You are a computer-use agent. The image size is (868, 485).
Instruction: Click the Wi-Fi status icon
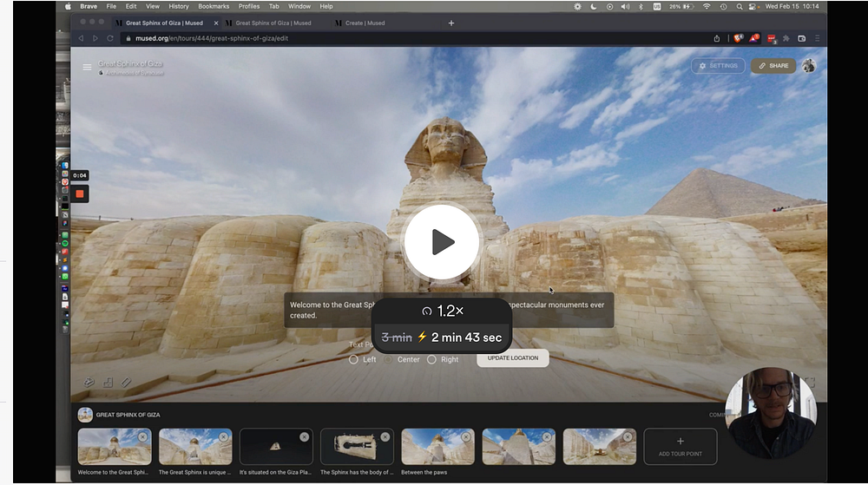(x=707, y=7)
